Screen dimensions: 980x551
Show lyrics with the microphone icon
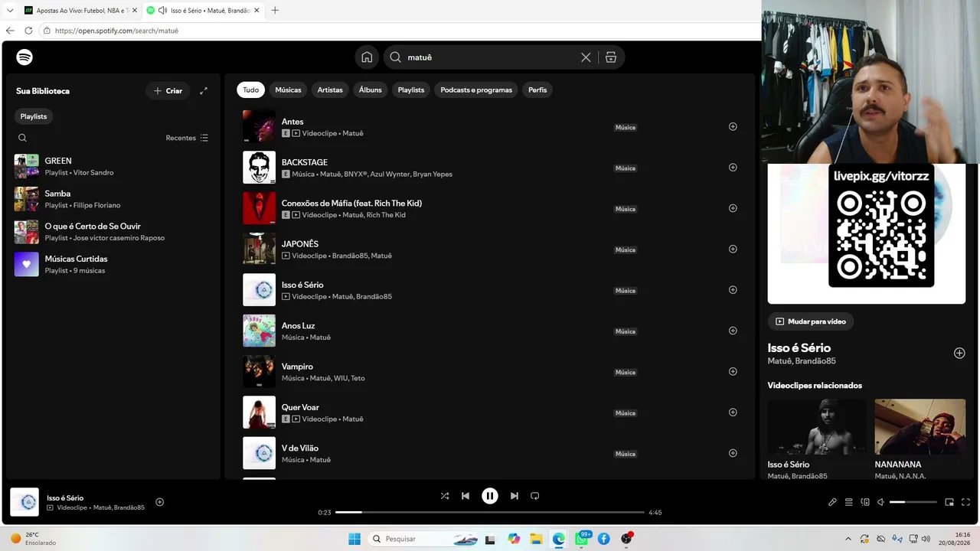(x=832, y=502)
